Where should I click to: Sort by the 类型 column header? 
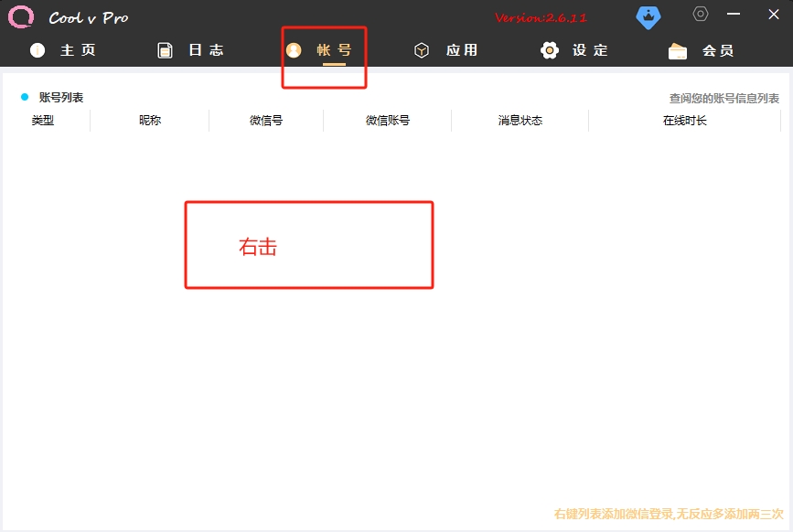pyautogui.click(x=43, y=121)
